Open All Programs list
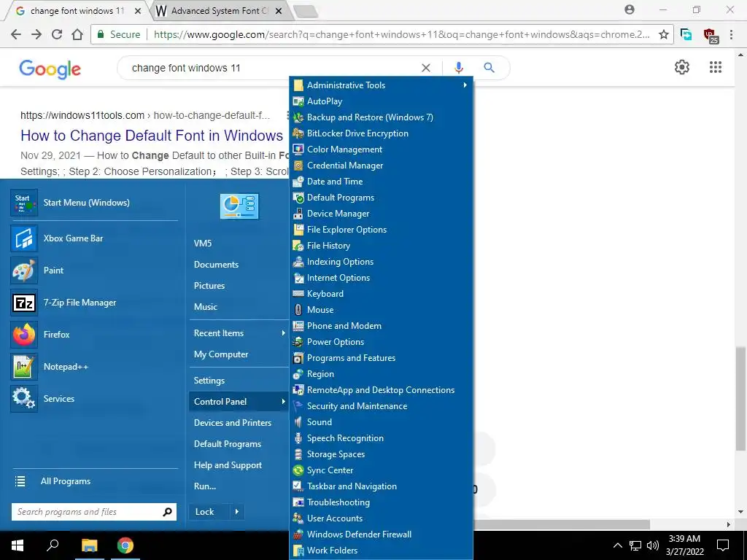 tap(94, 481)
